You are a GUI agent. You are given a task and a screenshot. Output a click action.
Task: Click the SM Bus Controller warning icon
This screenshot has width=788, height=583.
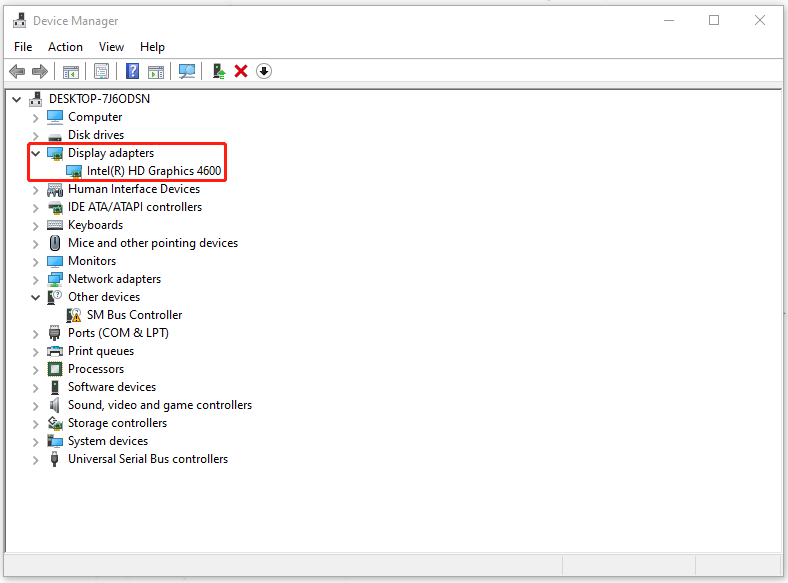click(x=74, y=316)
